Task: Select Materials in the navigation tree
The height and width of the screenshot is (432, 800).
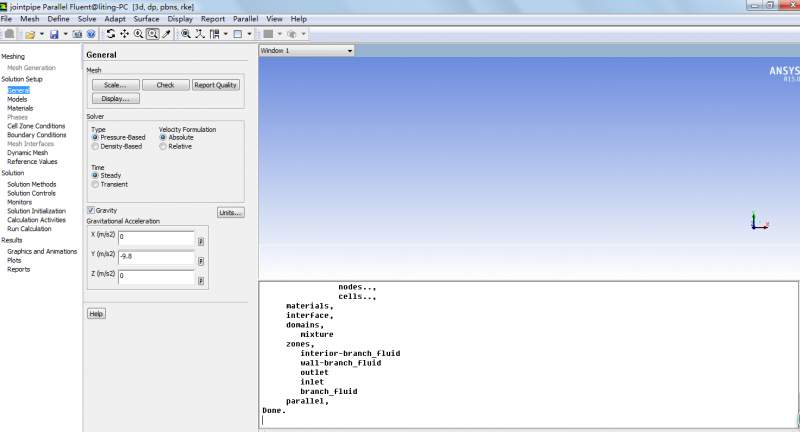Action: coord(20,108)
